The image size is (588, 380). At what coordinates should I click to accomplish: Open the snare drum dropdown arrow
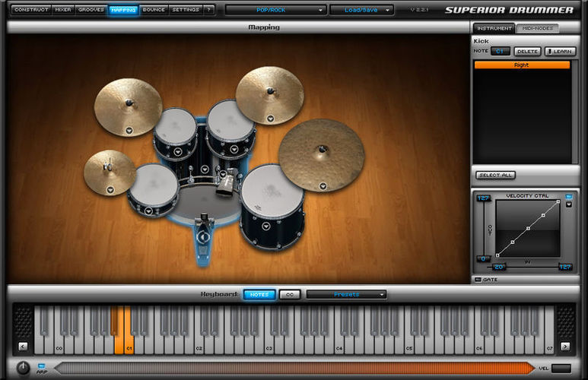tap(148, 211)
